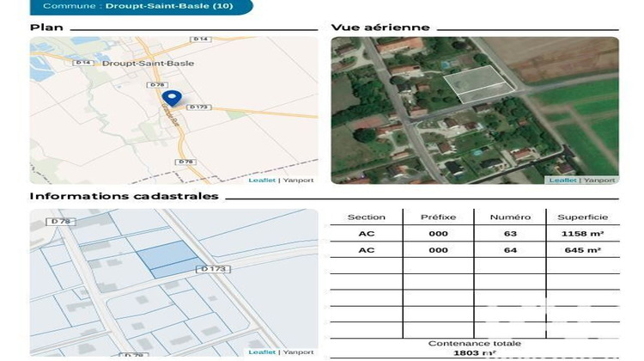Image resolution: width=644 pixels, height=361 pixels.
Task: Click the Droupt-Saint-Basle town label on the map
Action: click(148, 64)
